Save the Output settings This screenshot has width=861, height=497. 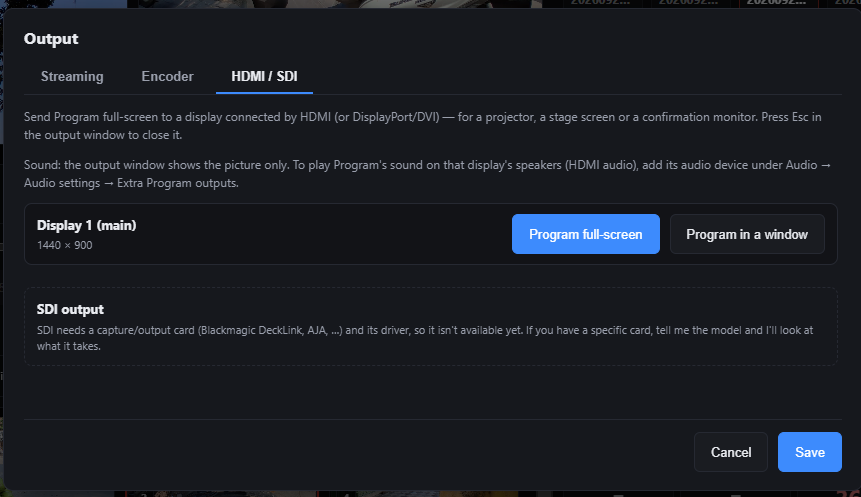coord(809,452)
